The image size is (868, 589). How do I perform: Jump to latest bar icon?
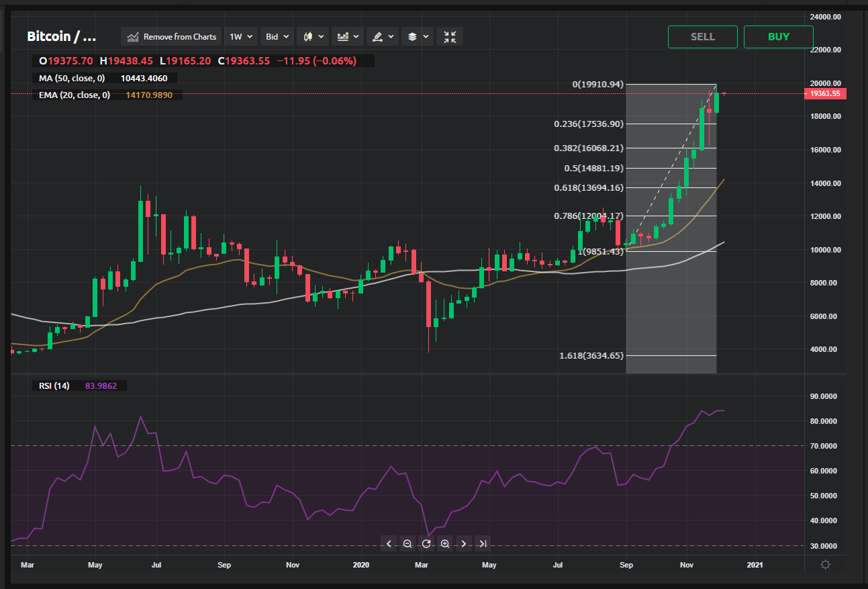point(483,543)
